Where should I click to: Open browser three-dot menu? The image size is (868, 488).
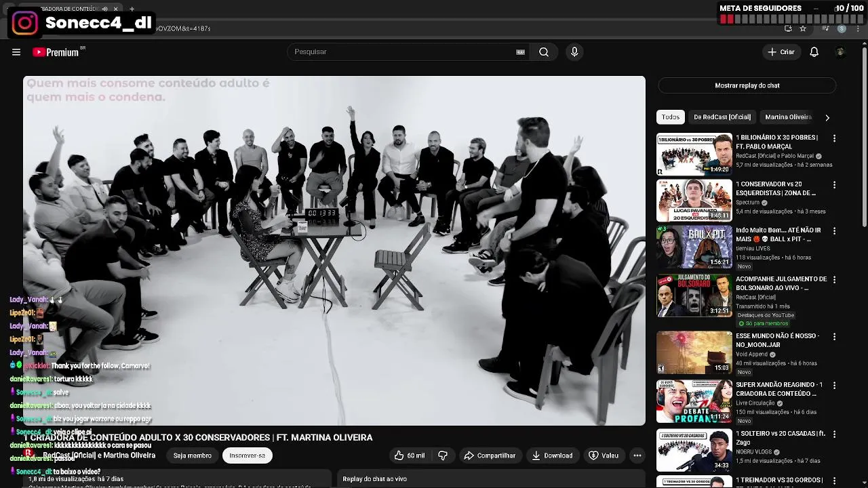(x=858, y=28)
